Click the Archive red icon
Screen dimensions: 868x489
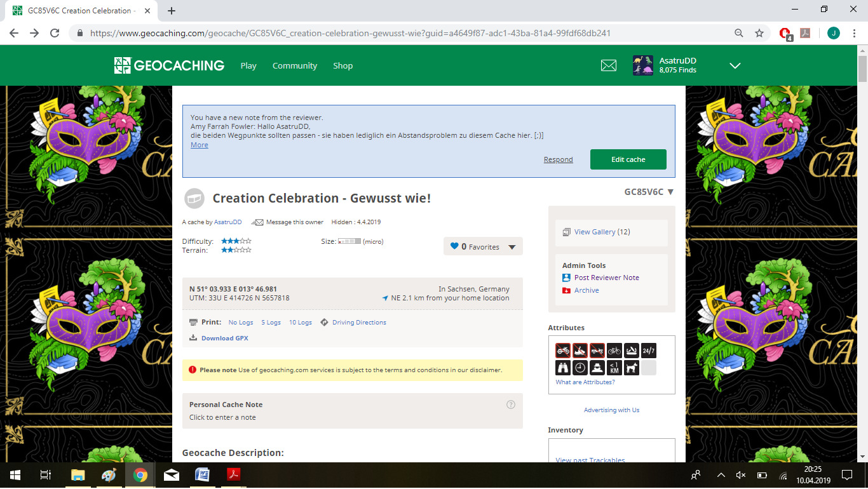[x=566, y=290]
